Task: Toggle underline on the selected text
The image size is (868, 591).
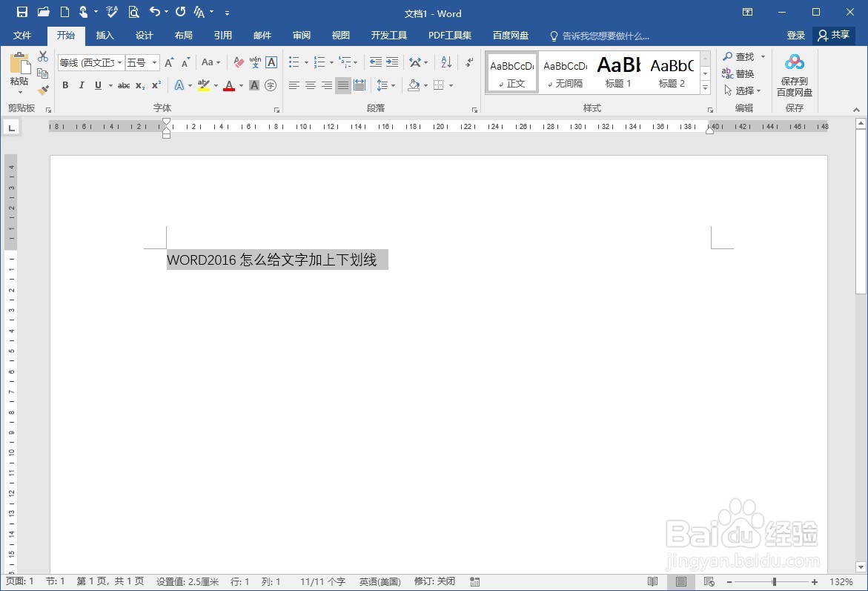Action: coord(97,85)
